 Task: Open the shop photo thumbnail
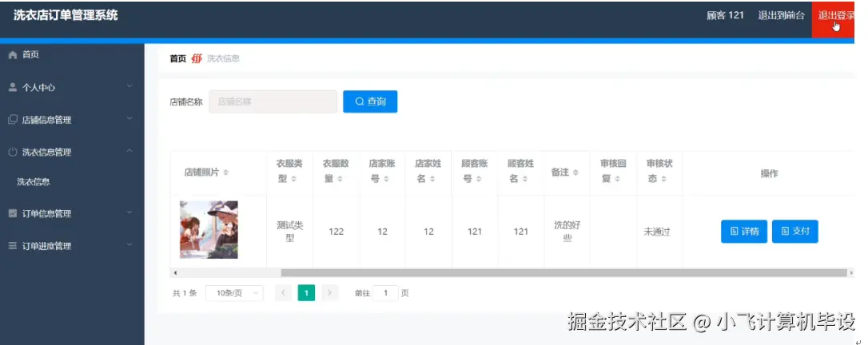[209, 229]
